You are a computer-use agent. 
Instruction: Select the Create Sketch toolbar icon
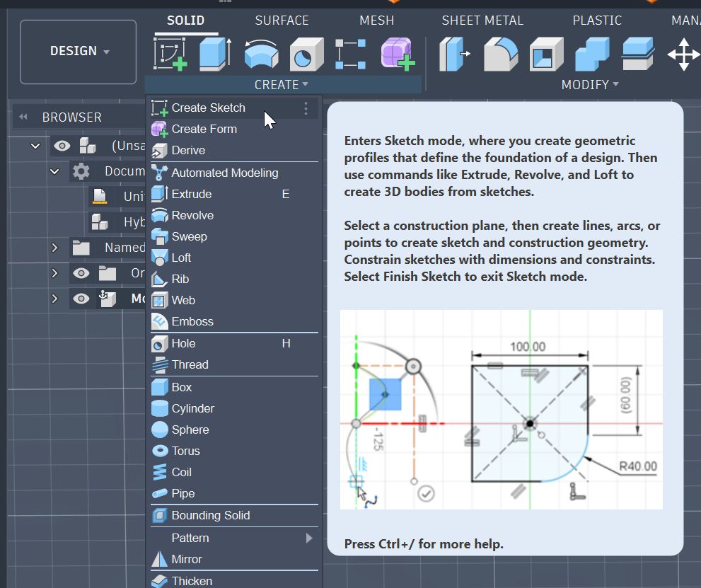(170, 54)
